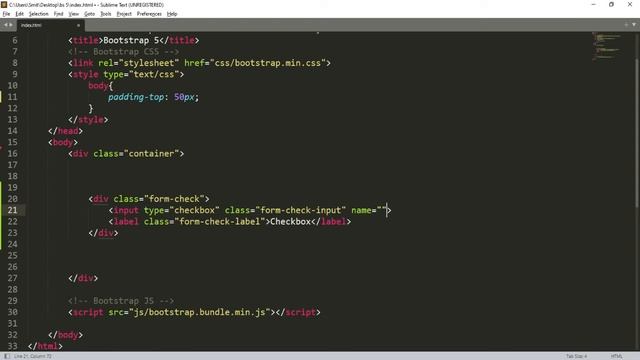640x360 pixels.
Task: Open the HTML syntax selector in status bar
Action: point(617,356)
